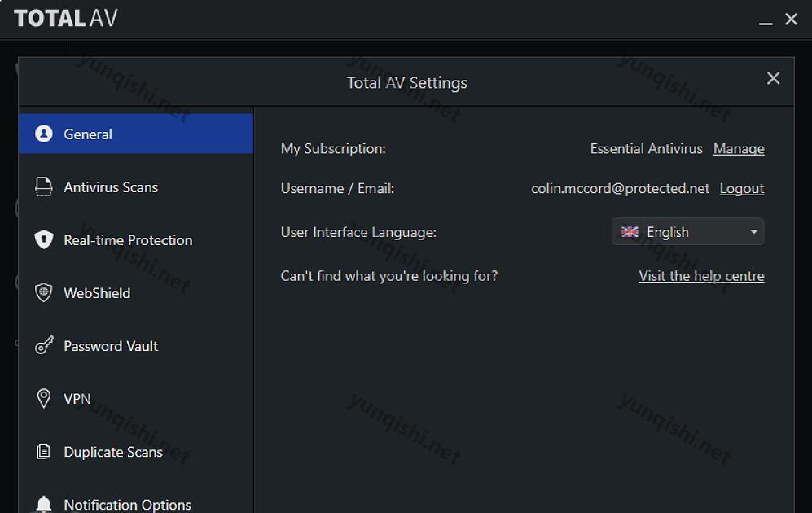Click the WebShield globe shield icon
The width and height of the screenshot is (812, 513).
pyautogui.click(x=44, y=292)
